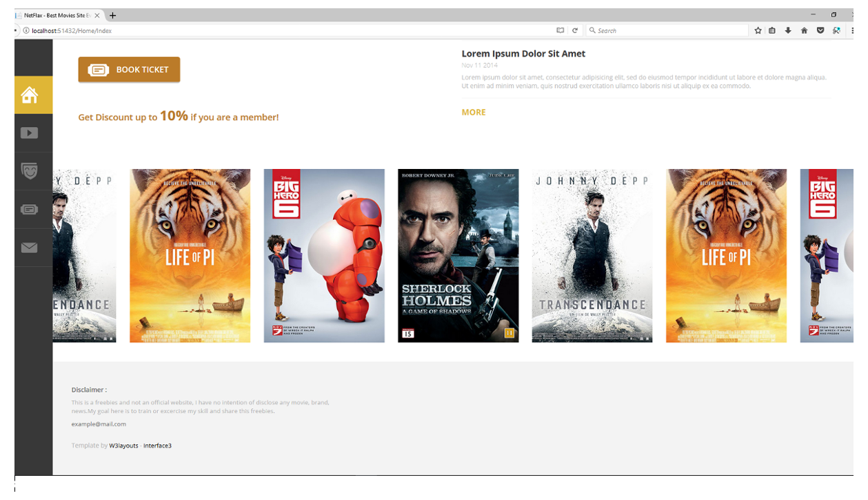
Task: Select the theater mask icon in the sidebar
Action: 29,171
